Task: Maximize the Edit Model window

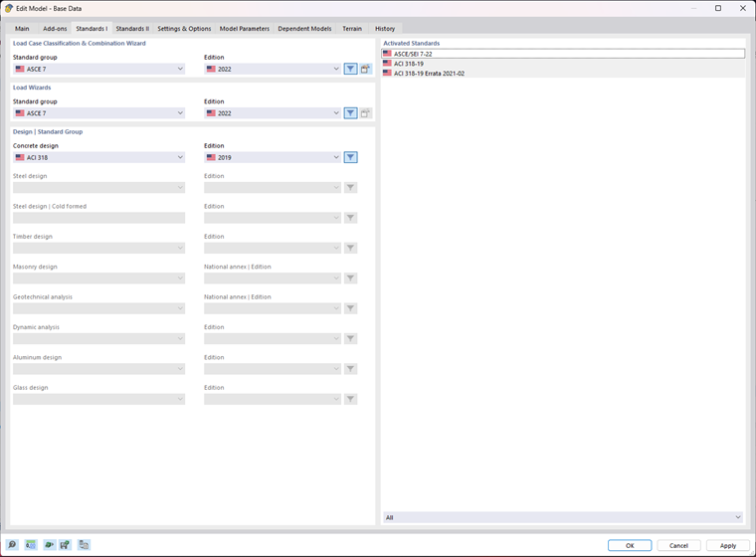Action: [718, 8]
